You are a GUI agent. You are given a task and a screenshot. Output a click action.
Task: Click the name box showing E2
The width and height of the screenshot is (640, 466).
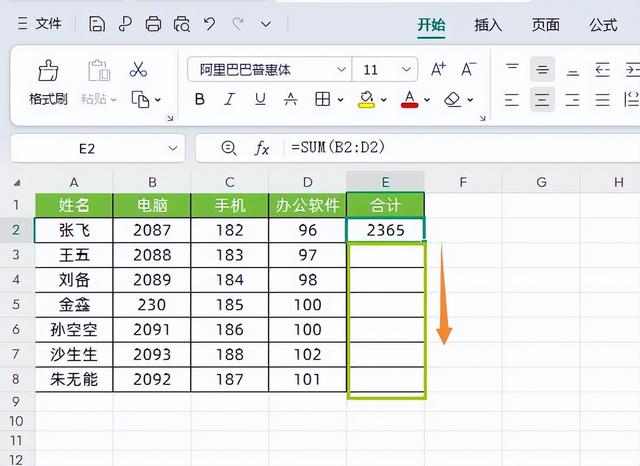tap(87, 149)
